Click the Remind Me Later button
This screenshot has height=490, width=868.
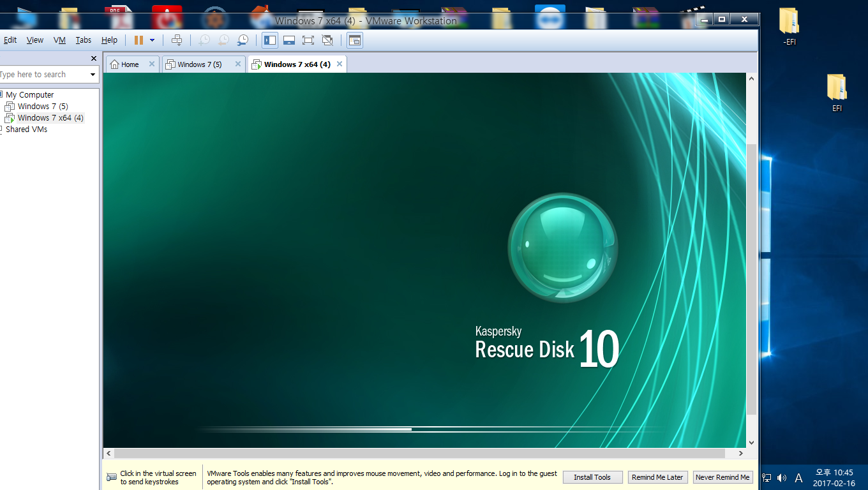[x=657, y=477]
